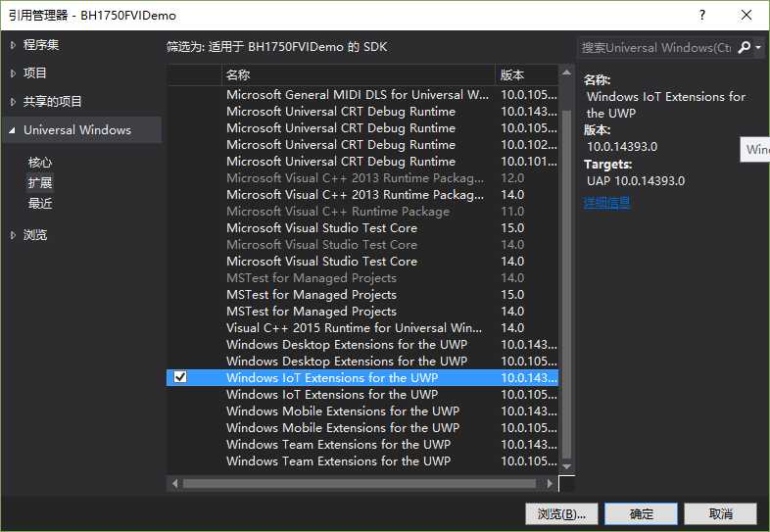Viewport: 770px width, 532px height.
Task: Click the 浏览(B)... button
Action: (561, 513)
